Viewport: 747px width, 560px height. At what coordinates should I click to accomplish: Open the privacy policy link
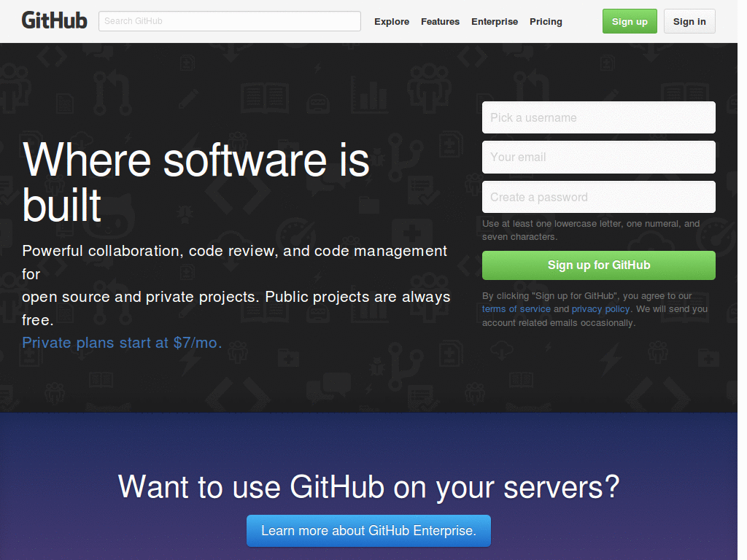[600, 309]
